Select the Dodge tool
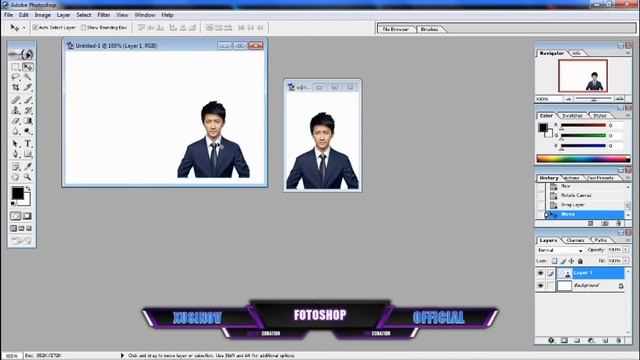 27,131
